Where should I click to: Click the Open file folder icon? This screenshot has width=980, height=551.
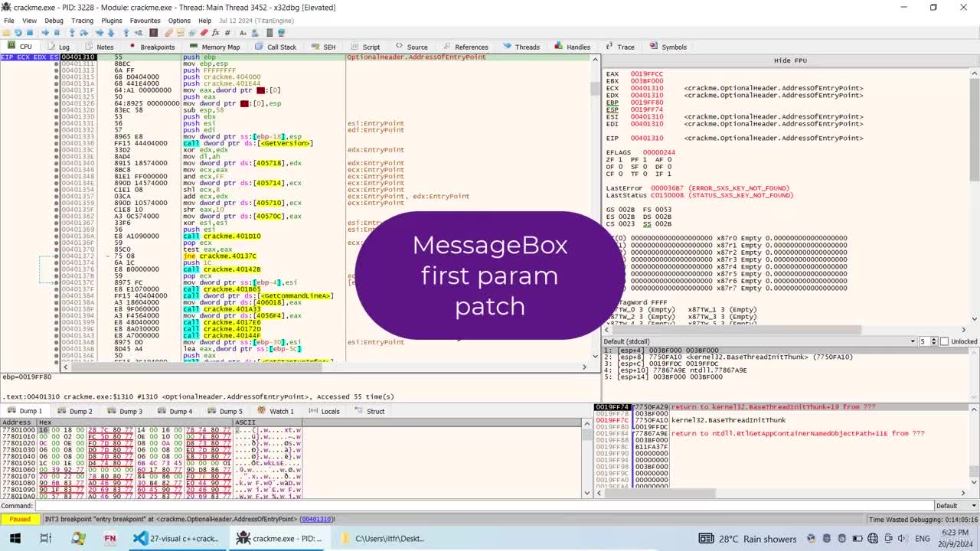(7, 33)
